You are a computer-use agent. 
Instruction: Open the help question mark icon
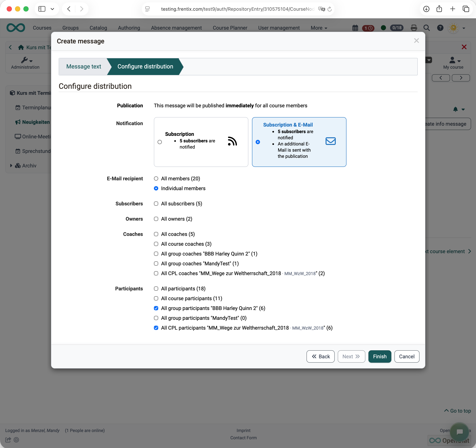(440, 28)
